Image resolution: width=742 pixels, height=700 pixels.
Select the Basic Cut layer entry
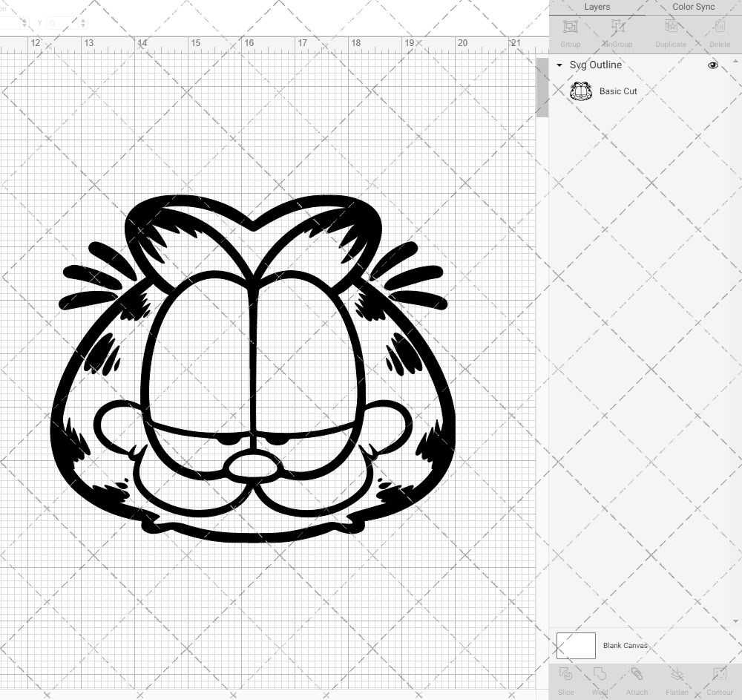point(617,91)
